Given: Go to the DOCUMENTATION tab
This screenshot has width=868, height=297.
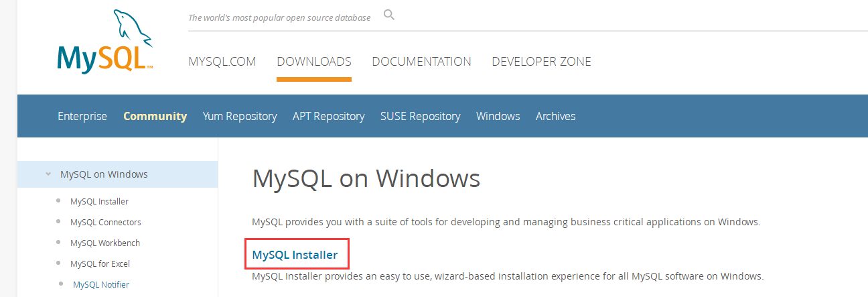Looking at the screenshot, I should pos(422,62).
